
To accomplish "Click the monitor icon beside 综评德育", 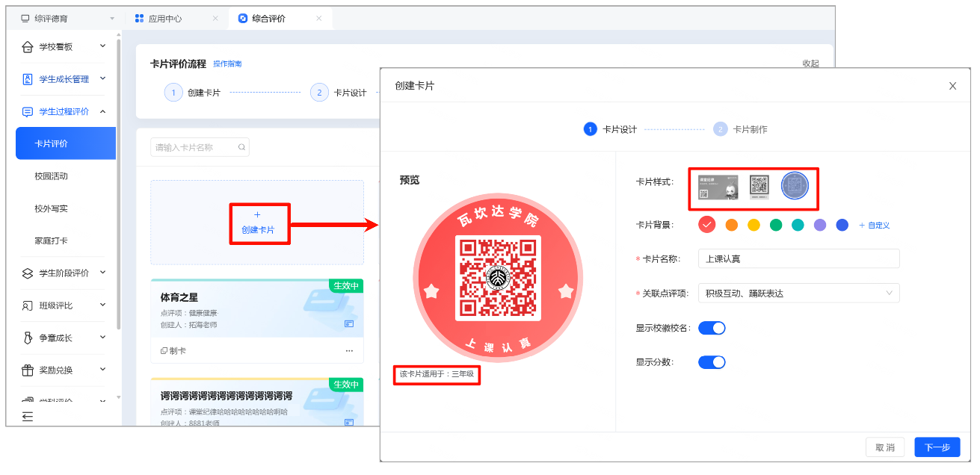I will pyautogui.click(x=25, y=19).
